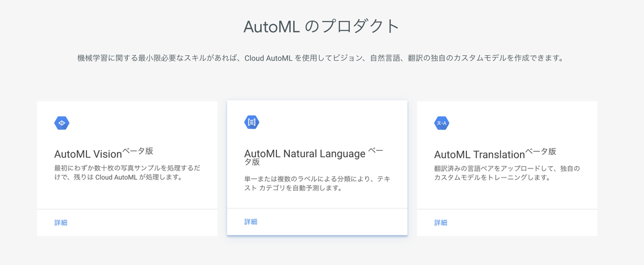Viewport: 644px width, 265px height.
Task: Click the Vision description starting 最初にわずか数十枚
Action: coord(128,172)
